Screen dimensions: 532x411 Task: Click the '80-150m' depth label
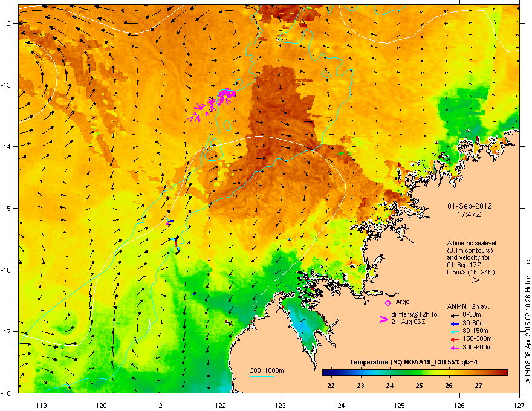pos(475,331)
